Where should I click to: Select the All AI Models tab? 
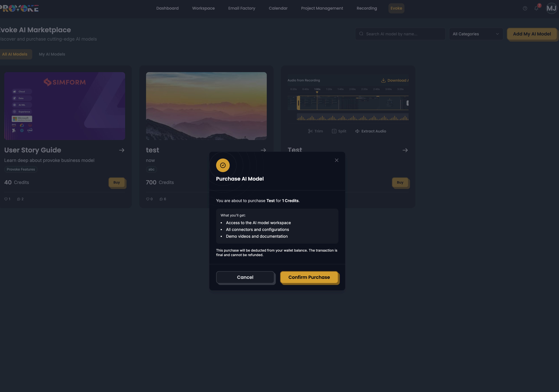tap(15, 54)
